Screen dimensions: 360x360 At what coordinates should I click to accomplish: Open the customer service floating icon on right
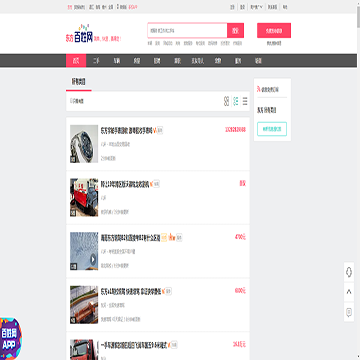click(x=349, y=272)
